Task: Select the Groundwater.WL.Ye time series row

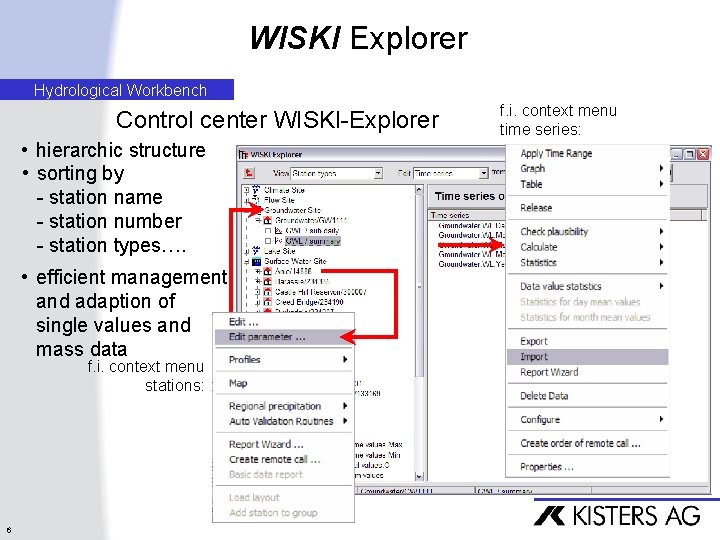Action: click(x=471, y=264)
